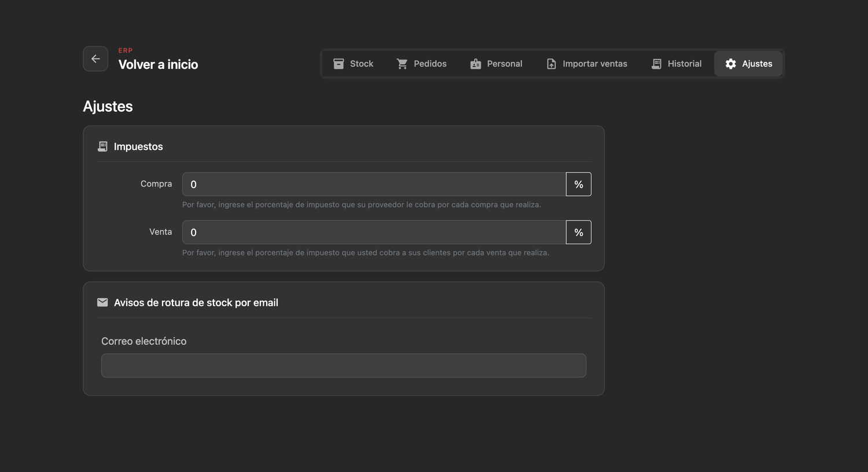Click the Historial receipt icon

click(656, 64)
